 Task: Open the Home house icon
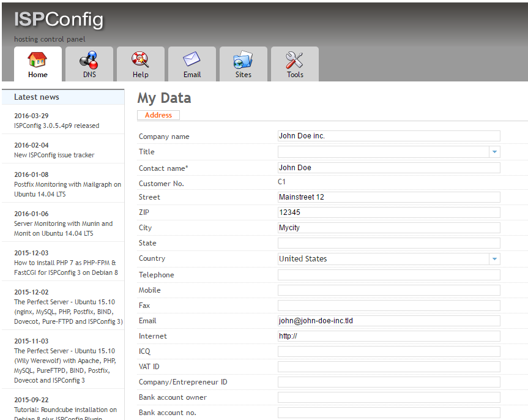pos(37,59)
